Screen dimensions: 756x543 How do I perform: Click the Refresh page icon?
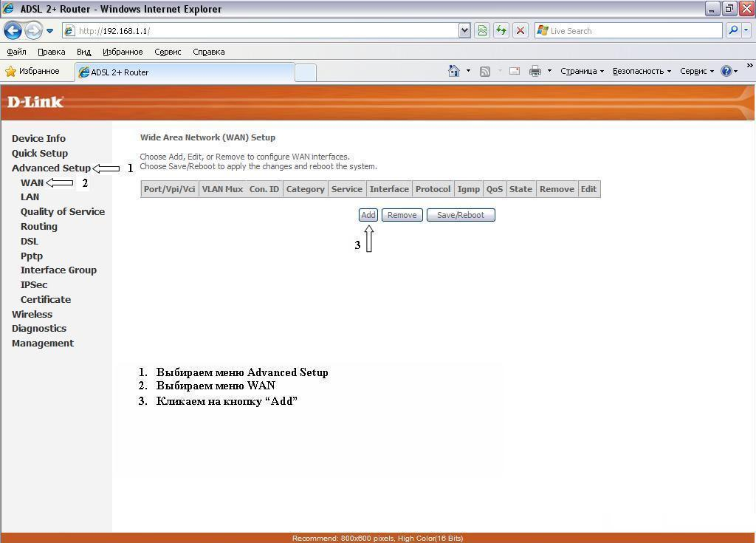coord(501,31)
